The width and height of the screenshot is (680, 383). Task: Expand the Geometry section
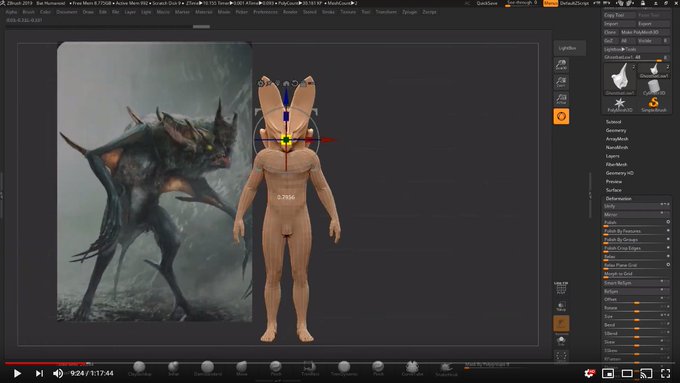616,130
